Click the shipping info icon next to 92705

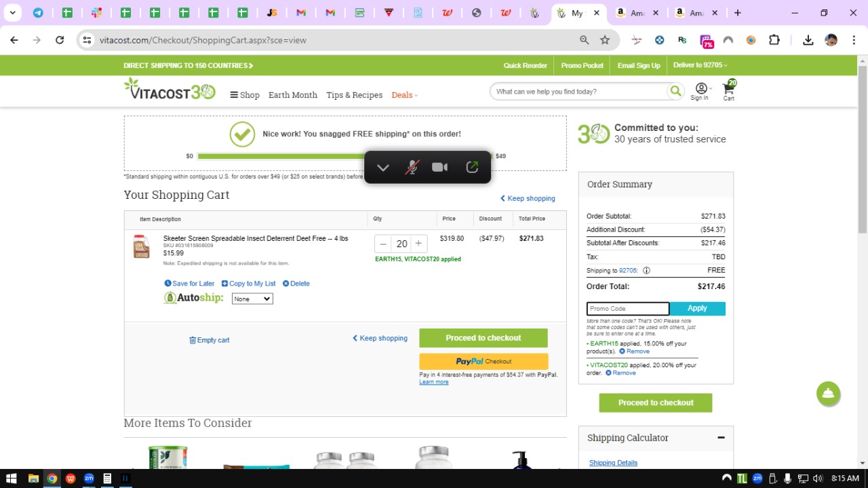point(646,270)
